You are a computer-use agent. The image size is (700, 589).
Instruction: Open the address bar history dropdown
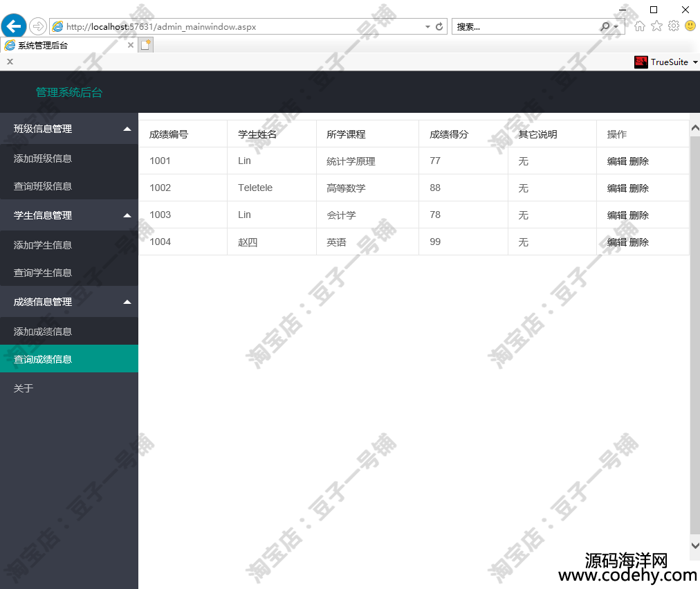tap(427, 27)
